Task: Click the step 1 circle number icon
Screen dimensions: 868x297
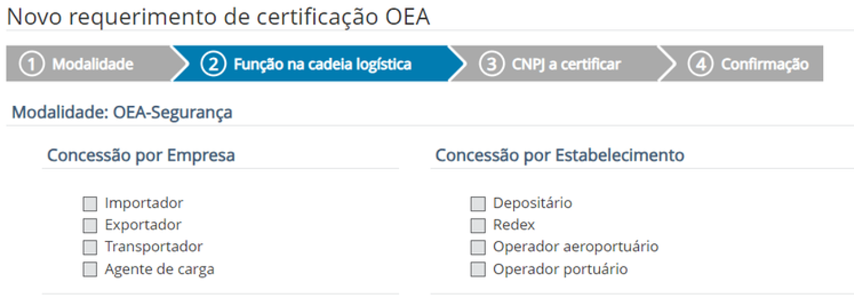Action: (32, 64)
